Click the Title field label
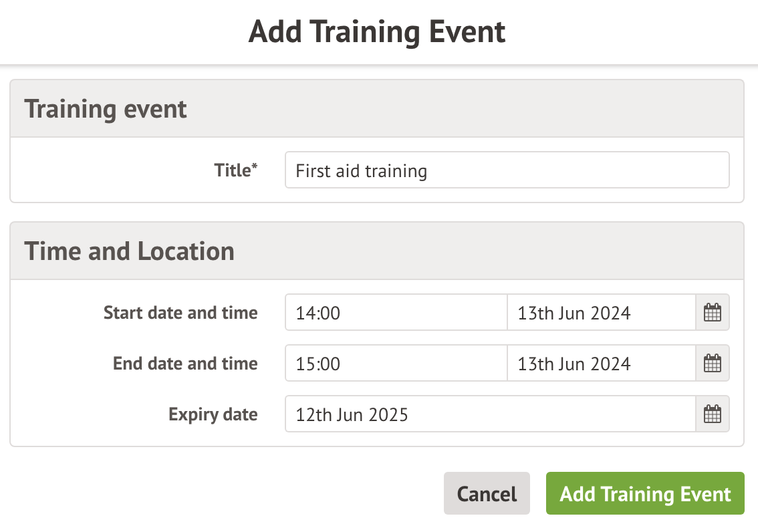Screen dimensions: 758x532 click(232, 170)
